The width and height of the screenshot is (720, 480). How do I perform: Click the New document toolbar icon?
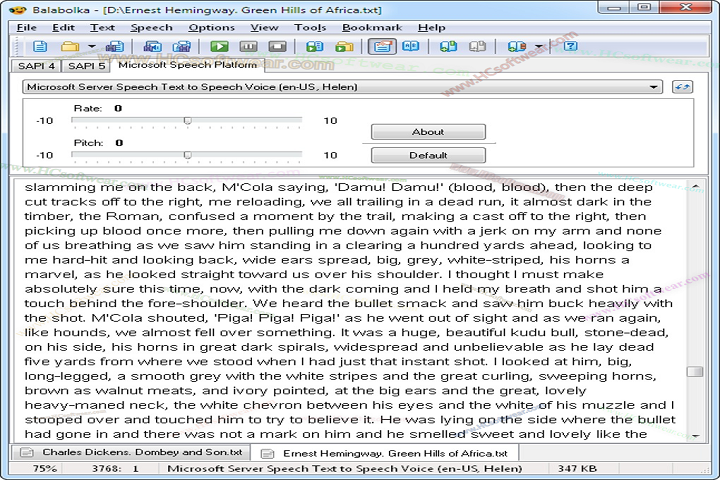pyautogui.click(x=40, y=46)
